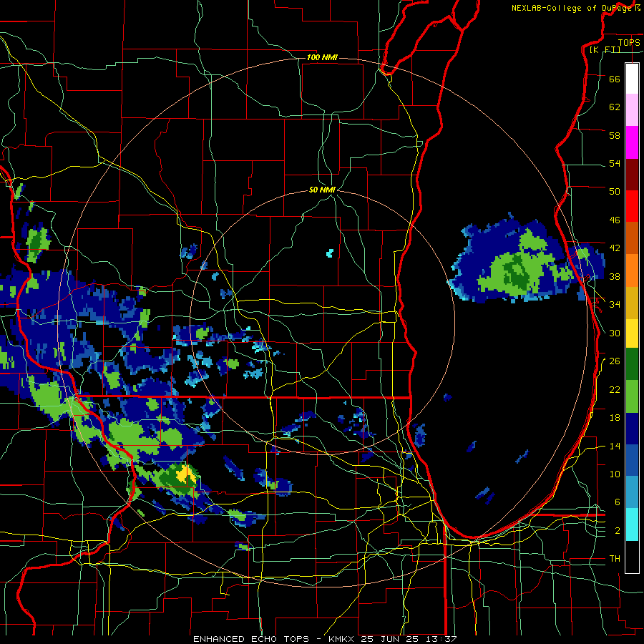Click the small isolated cyan echo inside 50 NMI ring
This screenshot has height=644, width=644.
tap(330, 253)
